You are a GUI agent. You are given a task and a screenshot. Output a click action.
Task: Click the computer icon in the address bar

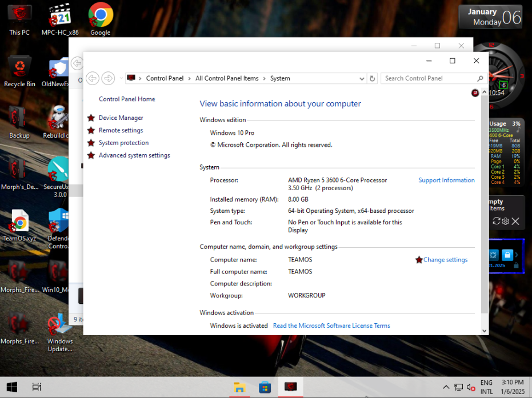click(131, 78)
